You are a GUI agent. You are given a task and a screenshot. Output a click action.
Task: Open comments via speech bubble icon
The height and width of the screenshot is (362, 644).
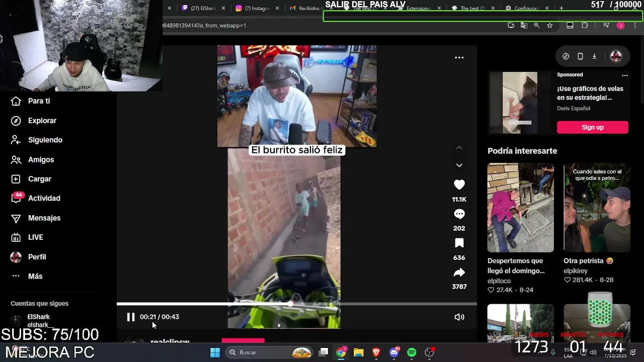point(459,214)
